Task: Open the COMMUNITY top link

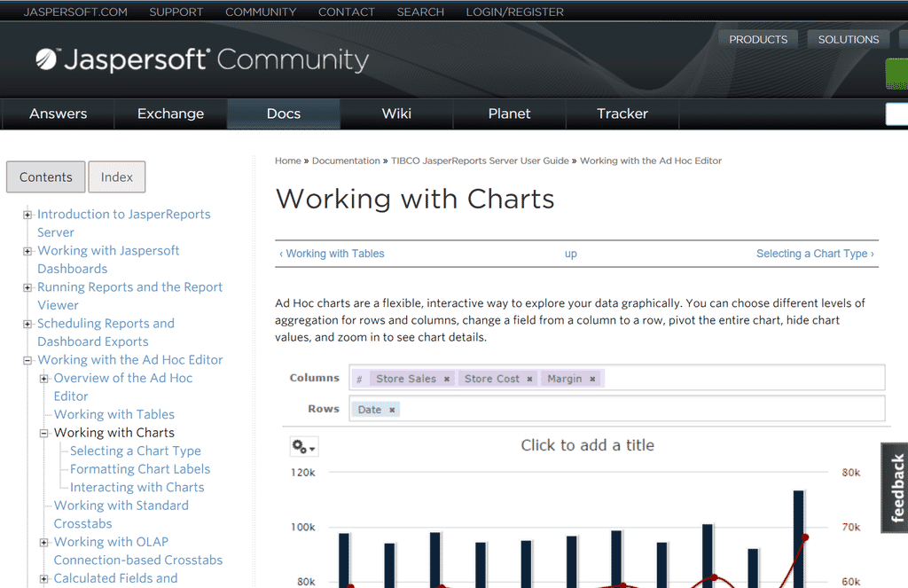Action: 261,12
